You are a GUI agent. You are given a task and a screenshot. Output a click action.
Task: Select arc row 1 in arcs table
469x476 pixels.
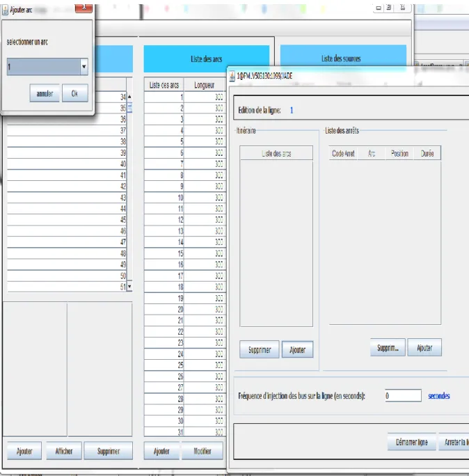pyautogui.click(x=185, y=97)
